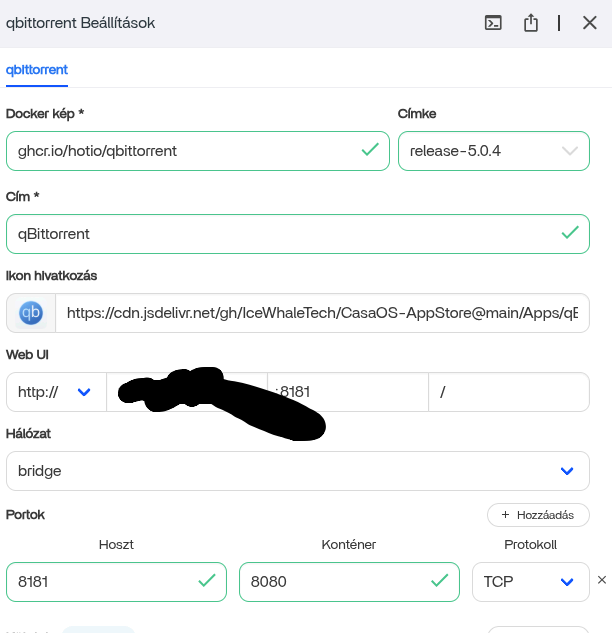
Task: Remove the 8181 port mapping row
Action: coord(602,580)
